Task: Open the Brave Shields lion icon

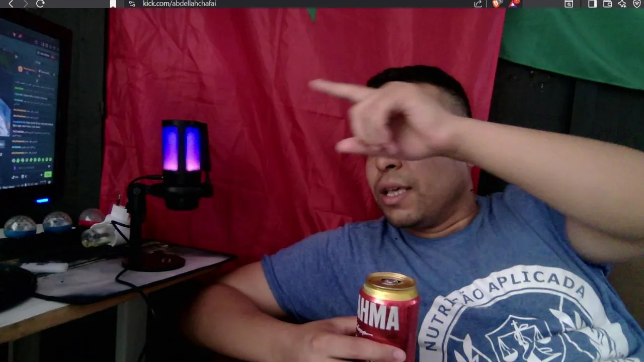Action: 497,4
